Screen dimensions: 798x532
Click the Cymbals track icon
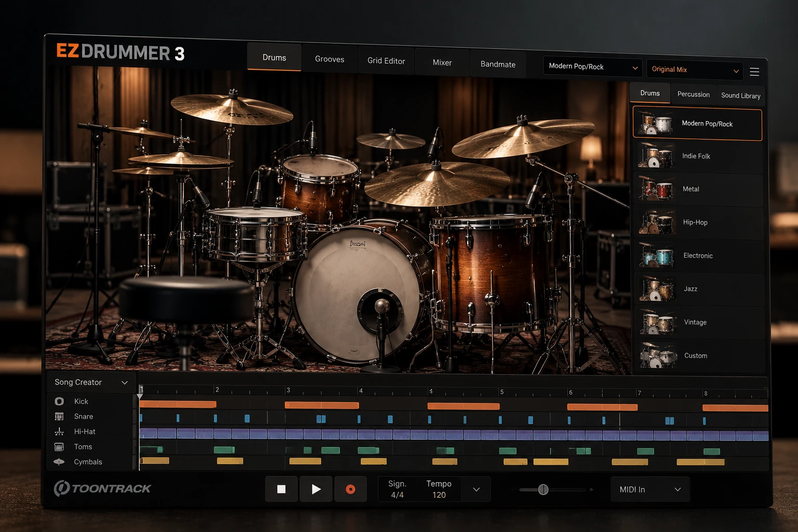tap(59, 462)
